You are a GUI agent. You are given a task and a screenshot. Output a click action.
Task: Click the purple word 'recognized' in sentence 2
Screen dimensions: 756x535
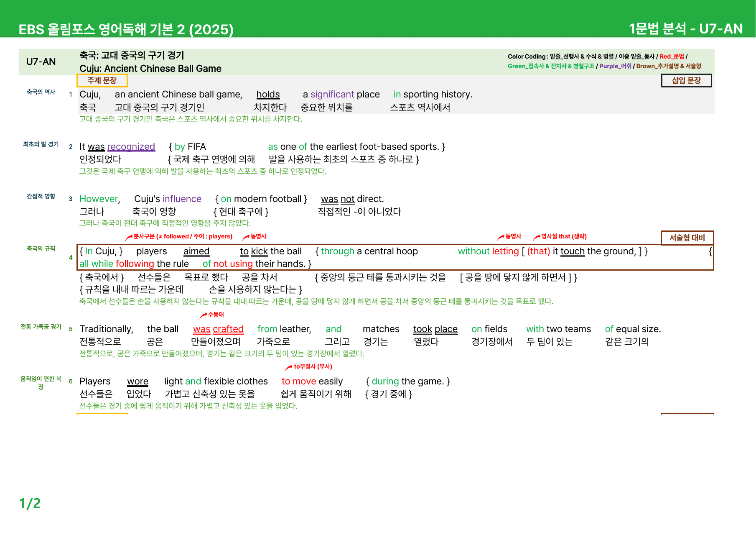click(x=131, y=147)
